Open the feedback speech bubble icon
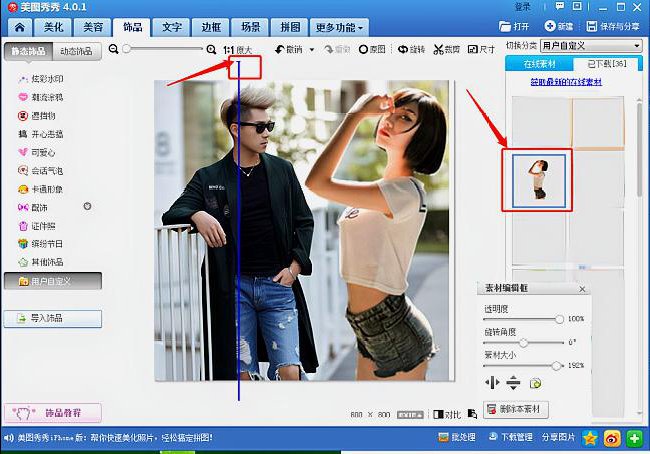This screenshot has height=454, width=650. coord(560,6)
